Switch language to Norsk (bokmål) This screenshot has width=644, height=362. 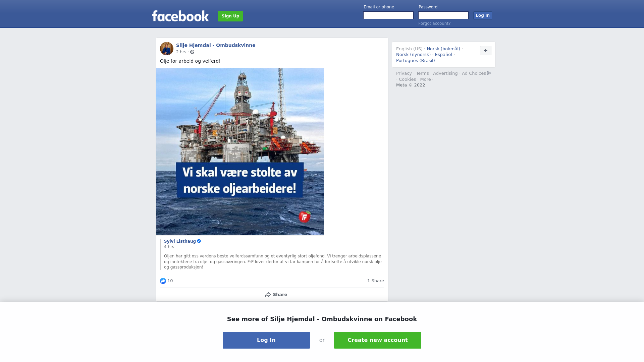(x=443, y=49)
